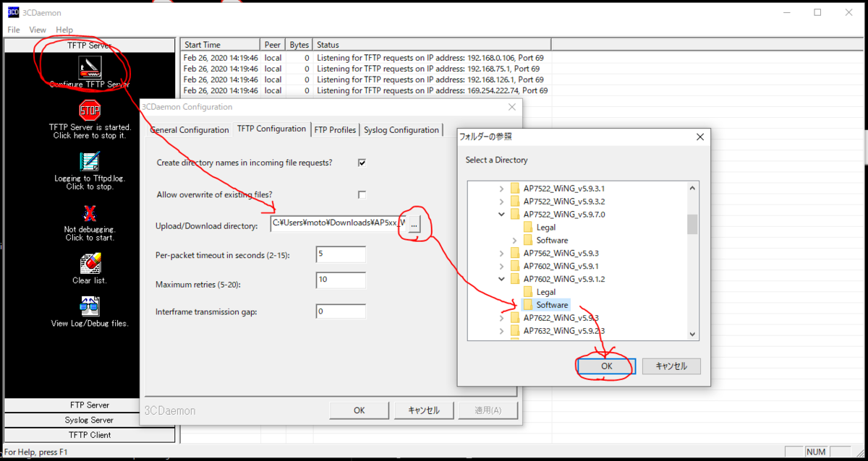Toggle Create directory names in incoming requests checkbox
868x461 pixels.
tap(362, 163)
